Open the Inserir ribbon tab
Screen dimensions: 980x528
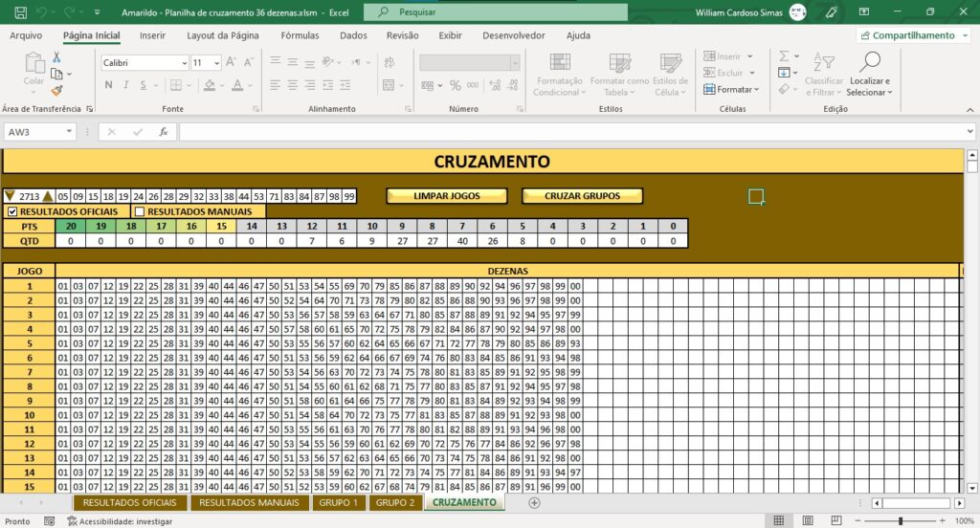(x=152, y=35)
